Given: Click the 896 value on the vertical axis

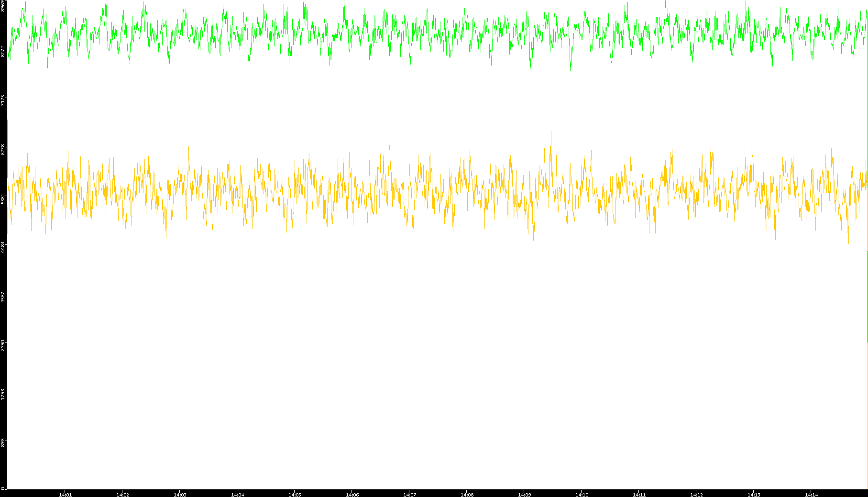Looking at the screenshot, I should 3,443.
